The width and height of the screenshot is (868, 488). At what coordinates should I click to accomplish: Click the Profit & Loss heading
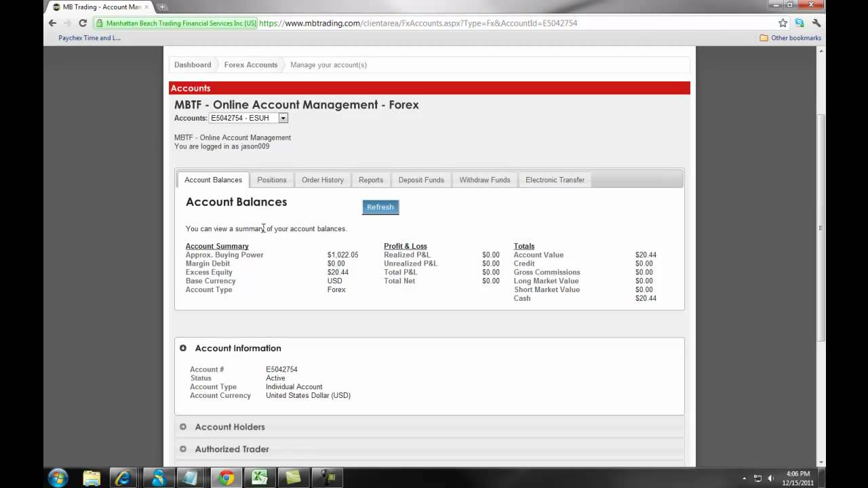406,246
